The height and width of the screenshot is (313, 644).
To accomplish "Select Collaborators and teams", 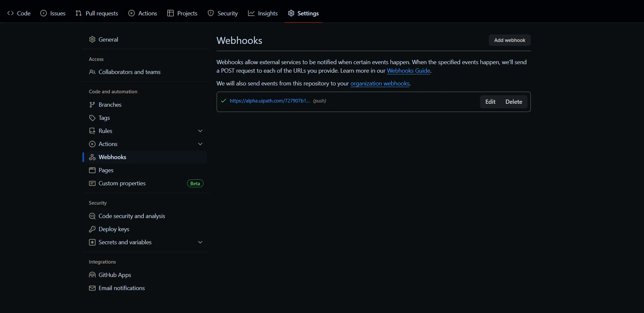I will click(129, 72).
